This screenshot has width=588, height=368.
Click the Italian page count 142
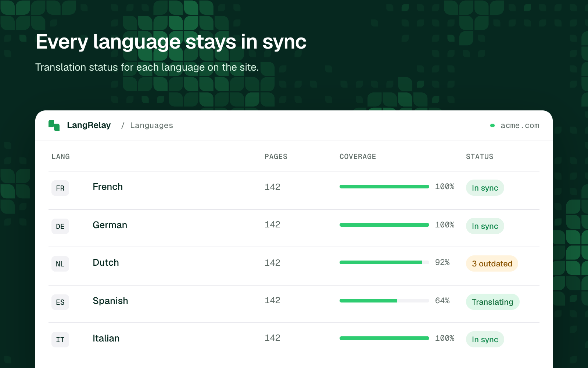[x=272, y=338]
